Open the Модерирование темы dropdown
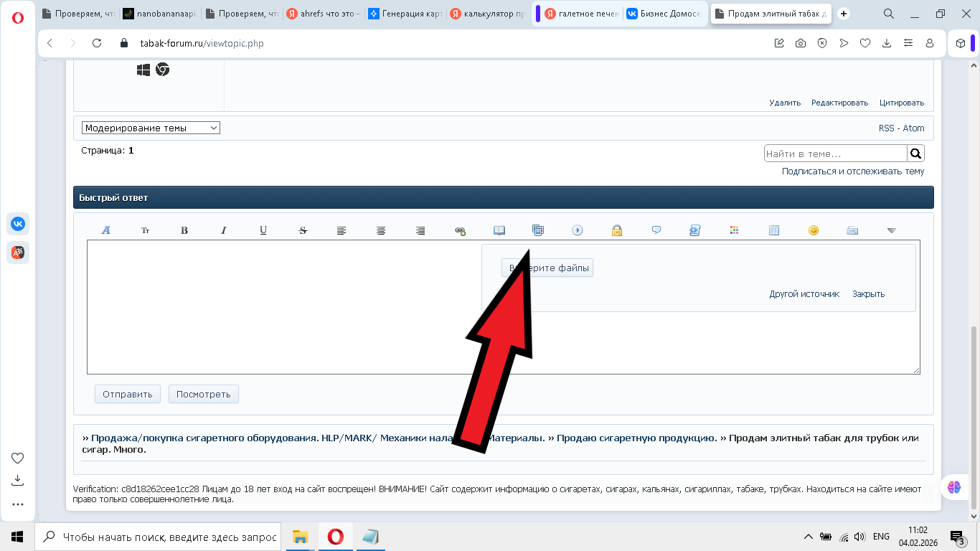This screenshot has height=551, width=980. [150, 127]
